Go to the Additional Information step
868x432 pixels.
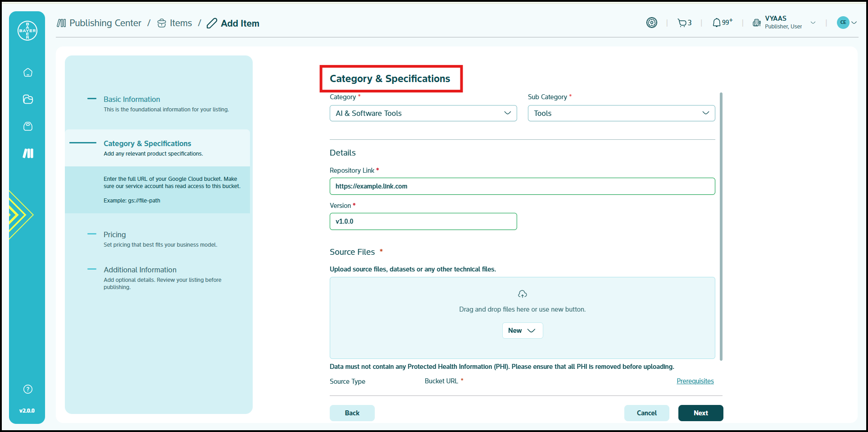coord(140,270)
